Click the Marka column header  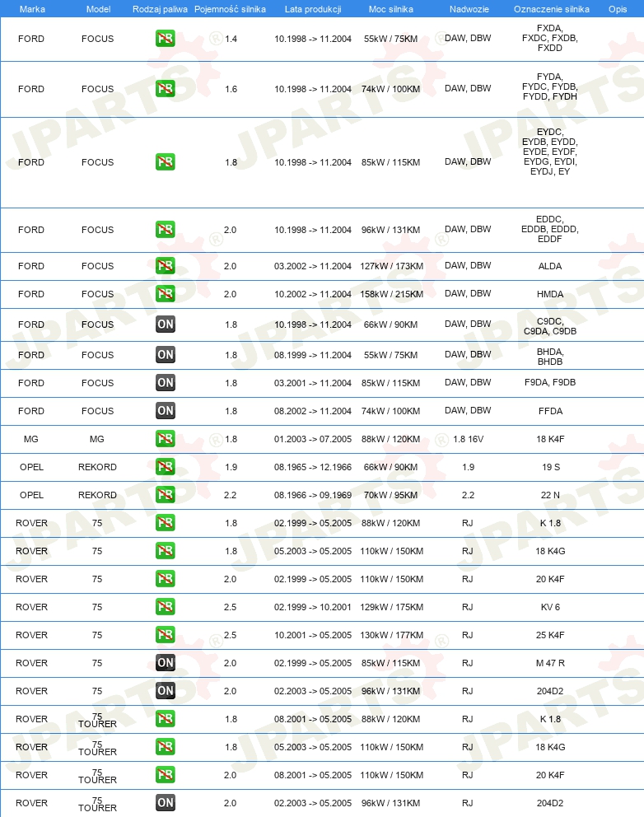32,9
